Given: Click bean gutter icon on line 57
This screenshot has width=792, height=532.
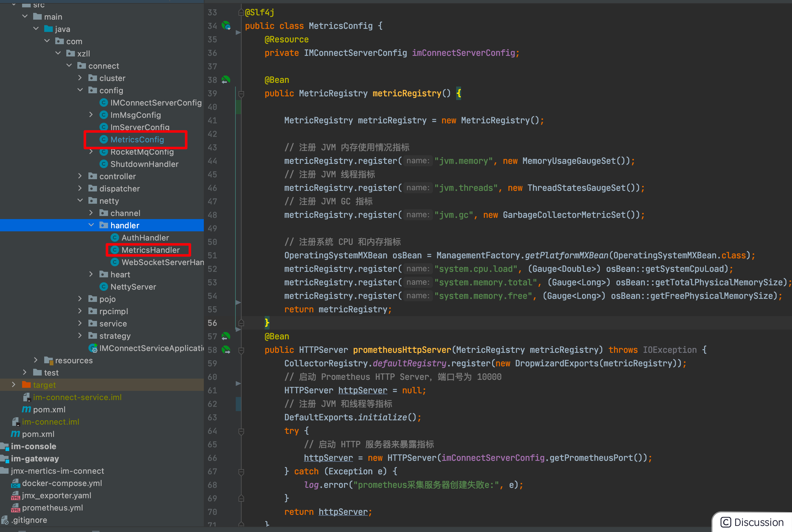Looking at the screenshot, I should click(x=226, y=336).
